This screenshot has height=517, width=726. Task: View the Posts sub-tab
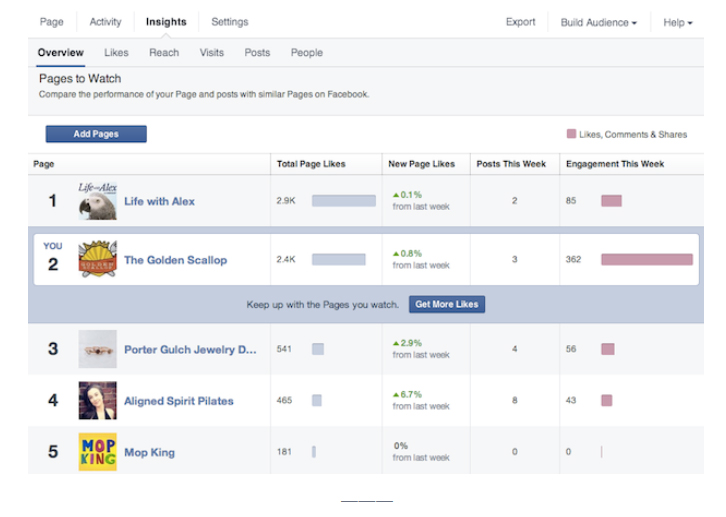click(257, 52)
